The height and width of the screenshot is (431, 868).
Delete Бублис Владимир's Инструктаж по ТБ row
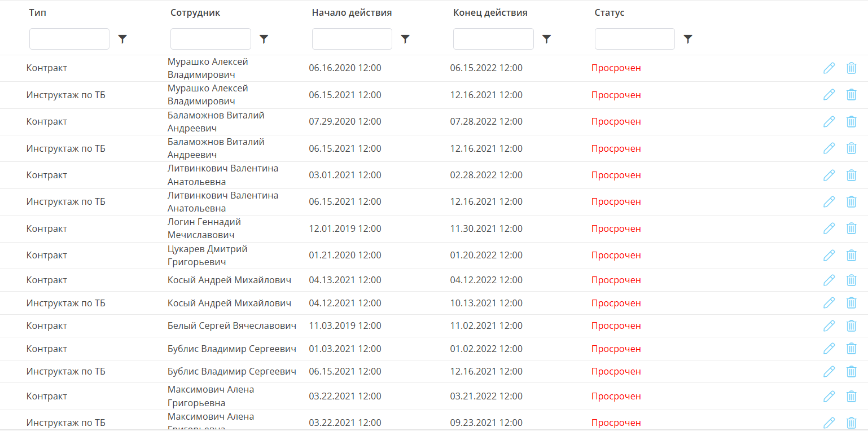[x=852, y=371]
